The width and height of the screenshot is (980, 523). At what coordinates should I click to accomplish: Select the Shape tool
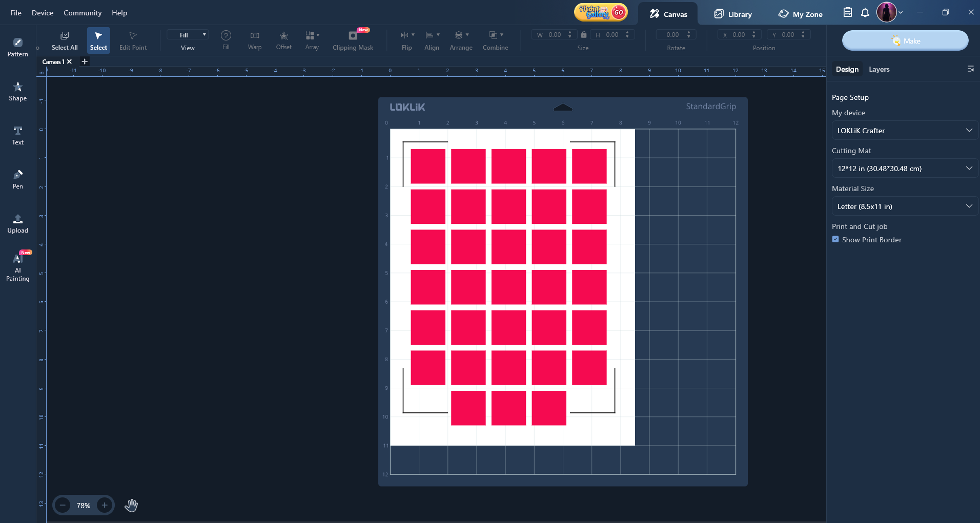(x=17, y=91)
